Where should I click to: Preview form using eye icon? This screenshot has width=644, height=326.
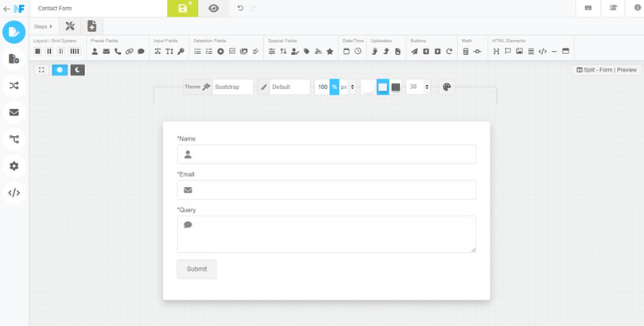pos(214,8)
